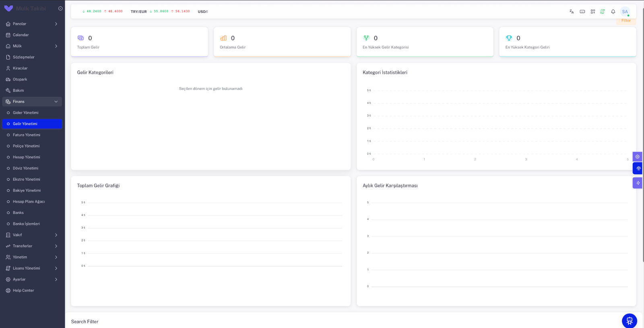The image size is (644, 328).
Task: Open Banka İşlemleri
Action: 32,224
